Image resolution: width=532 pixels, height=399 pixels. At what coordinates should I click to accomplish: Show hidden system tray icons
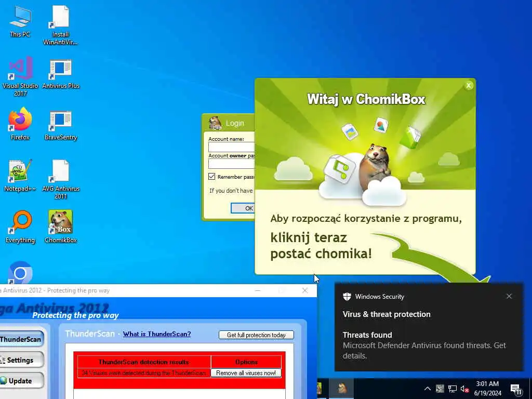(x=428, y=389)
